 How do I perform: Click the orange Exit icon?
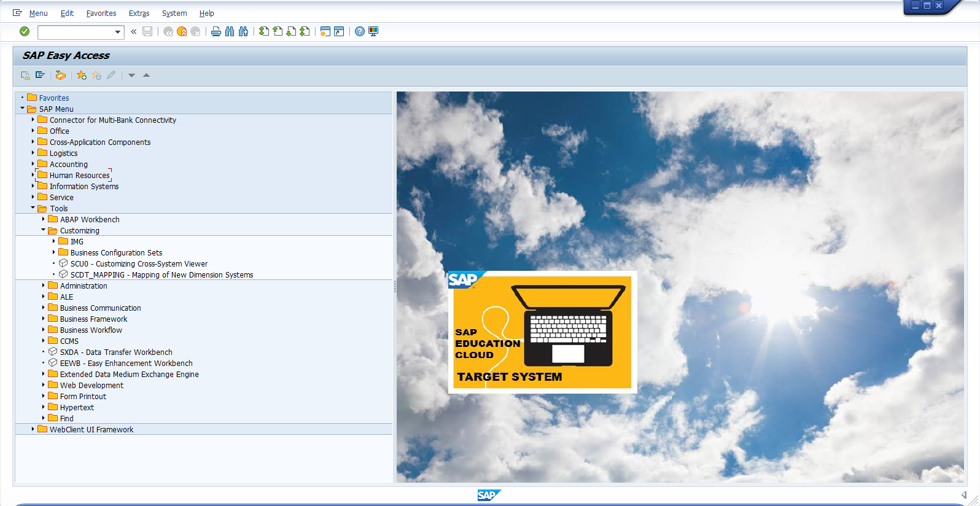point(182,31)
